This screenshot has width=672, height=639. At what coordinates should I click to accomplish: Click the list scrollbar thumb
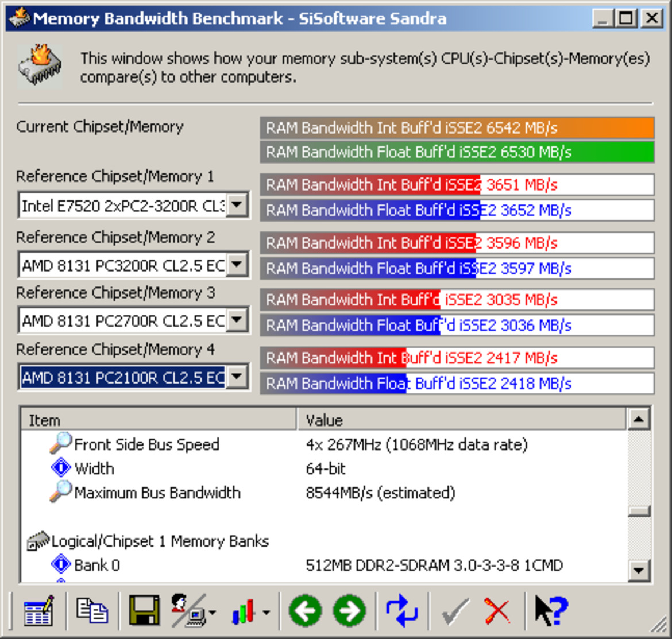tap(639, 511)
